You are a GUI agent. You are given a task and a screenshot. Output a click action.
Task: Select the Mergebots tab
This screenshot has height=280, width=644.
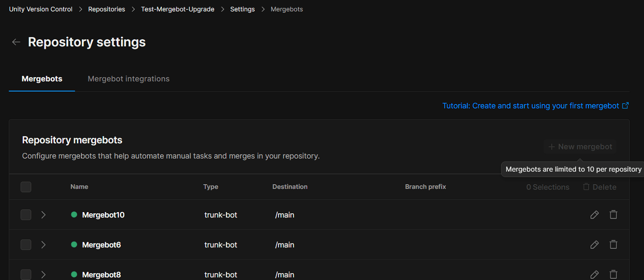(x=41, y=78)
